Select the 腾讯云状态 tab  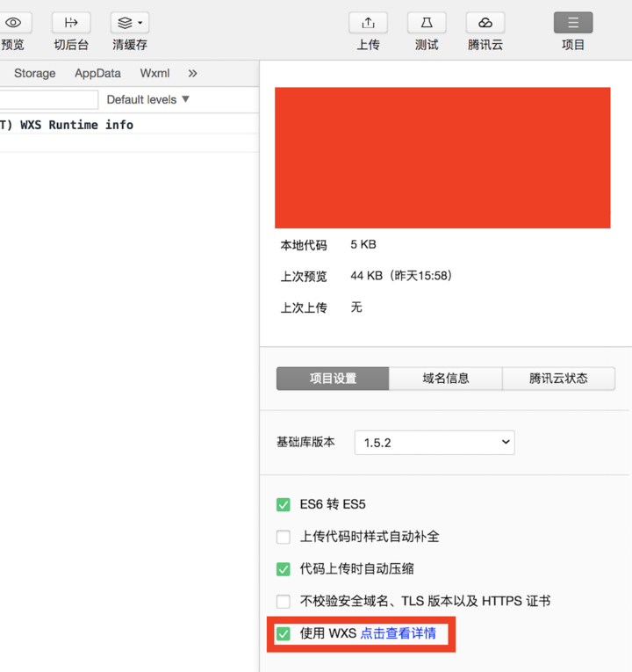(x=559, y=379)
